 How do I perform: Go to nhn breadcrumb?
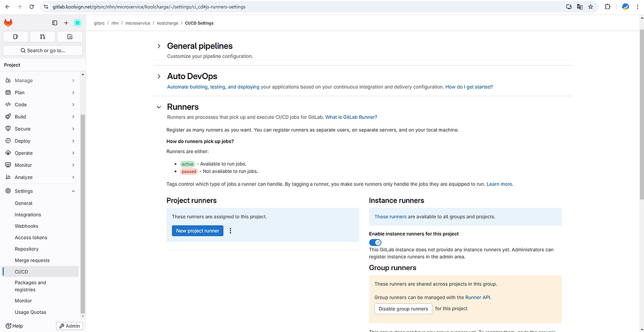click(115, 23)
